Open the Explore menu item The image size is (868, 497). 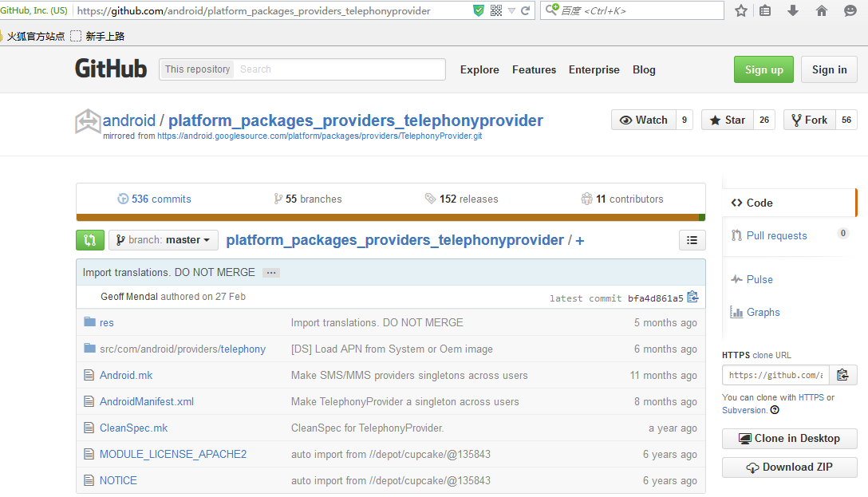coord(479,69)
